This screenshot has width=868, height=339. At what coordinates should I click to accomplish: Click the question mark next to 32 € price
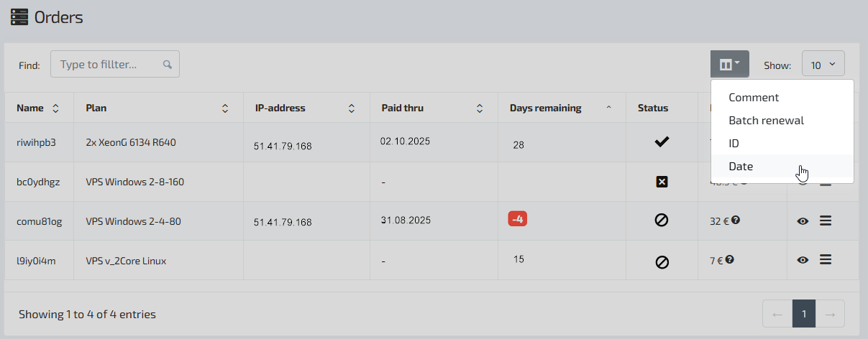coord(736,220)
